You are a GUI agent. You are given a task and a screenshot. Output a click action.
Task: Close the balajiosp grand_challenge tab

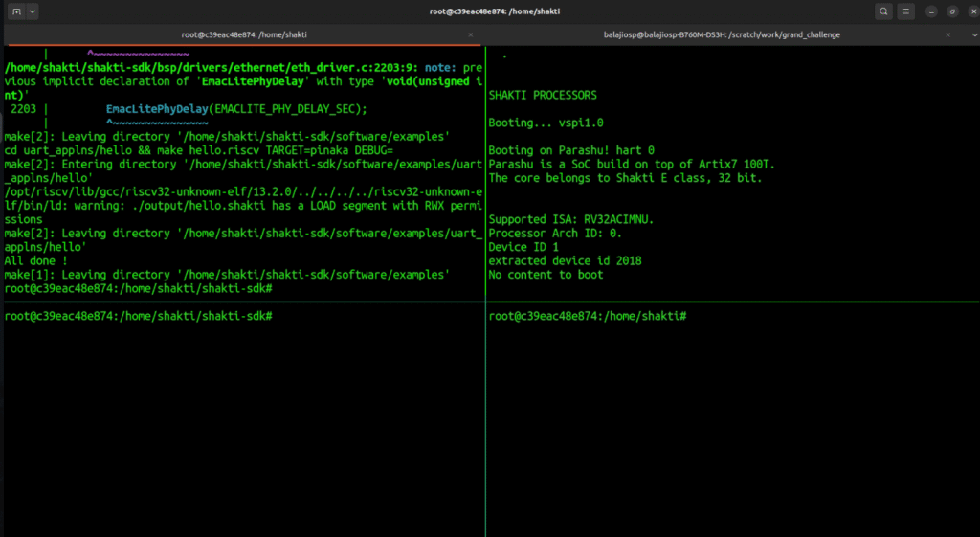click(947, 35)
